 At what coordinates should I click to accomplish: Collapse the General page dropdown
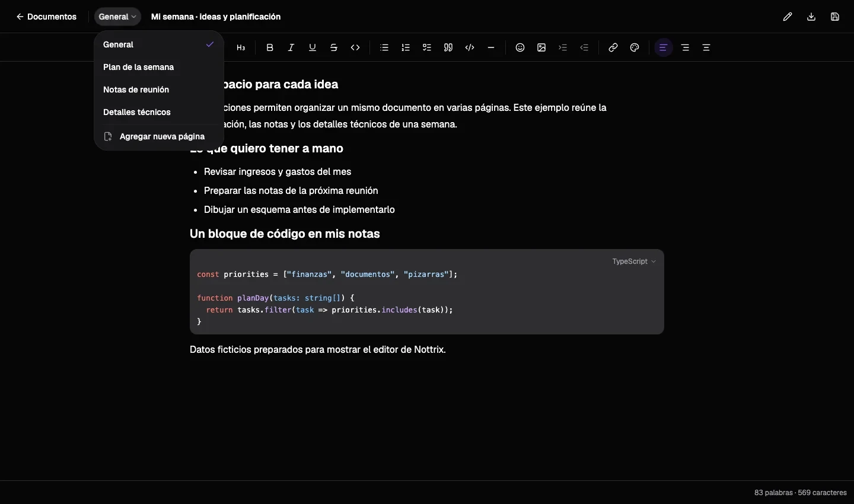point(117,17)
